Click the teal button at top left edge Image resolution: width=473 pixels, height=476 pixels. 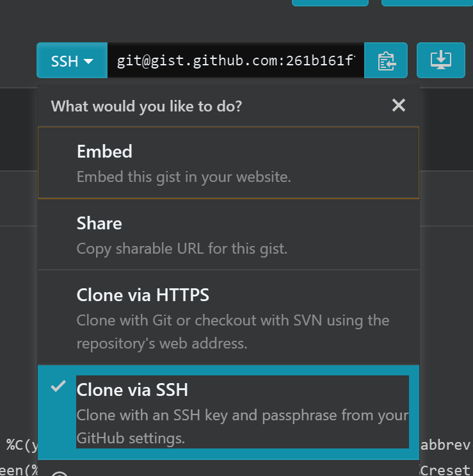tap(330, 3)
